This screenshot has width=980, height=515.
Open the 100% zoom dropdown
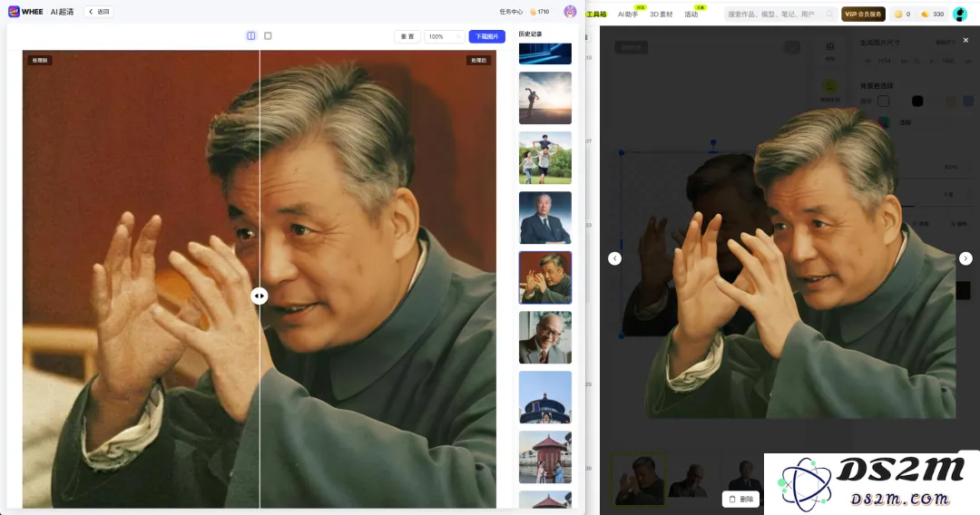[x=445, y=36]
